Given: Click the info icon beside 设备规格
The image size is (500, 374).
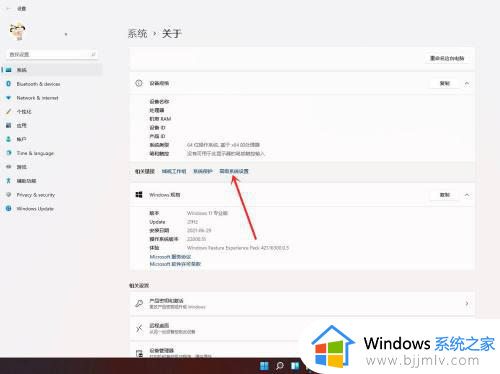Looking at the screenshot, I should (139, 83).
